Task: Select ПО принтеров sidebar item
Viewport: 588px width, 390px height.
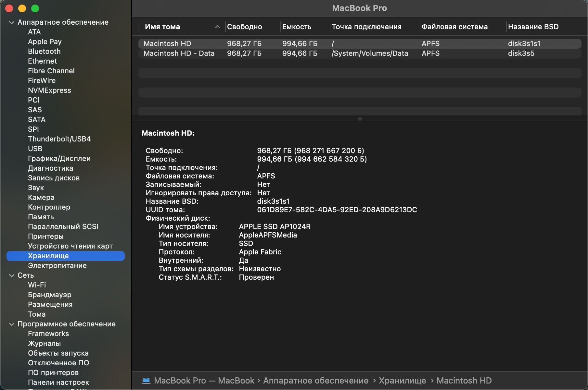Action: pyautogui.click(x=53, y=372)
